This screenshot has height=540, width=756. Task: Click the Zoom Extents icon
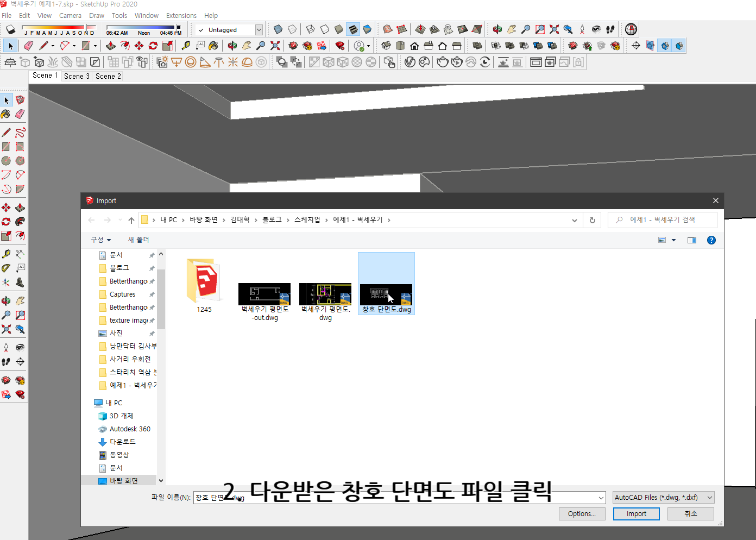[x=554, y=29]
